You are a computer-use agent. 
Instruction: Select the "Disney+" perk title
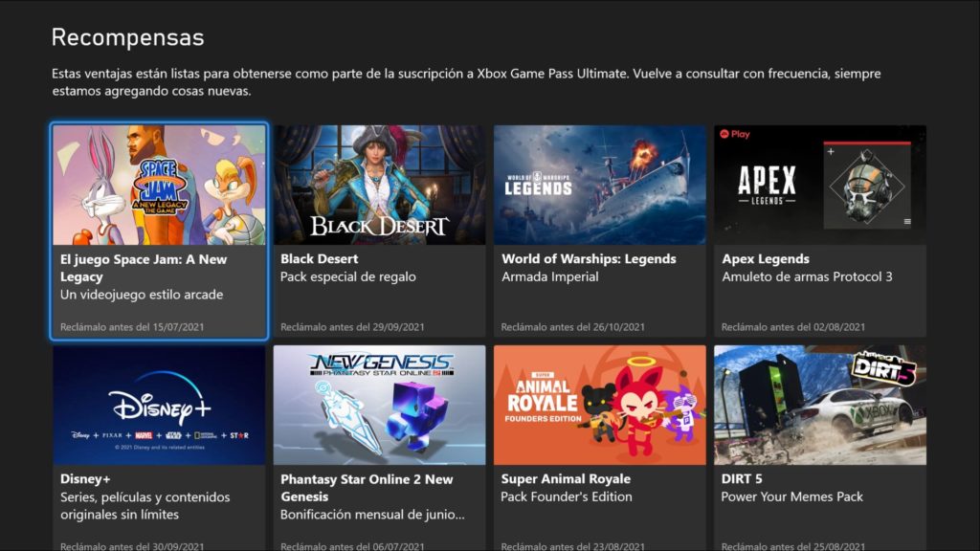coord(85,479)
